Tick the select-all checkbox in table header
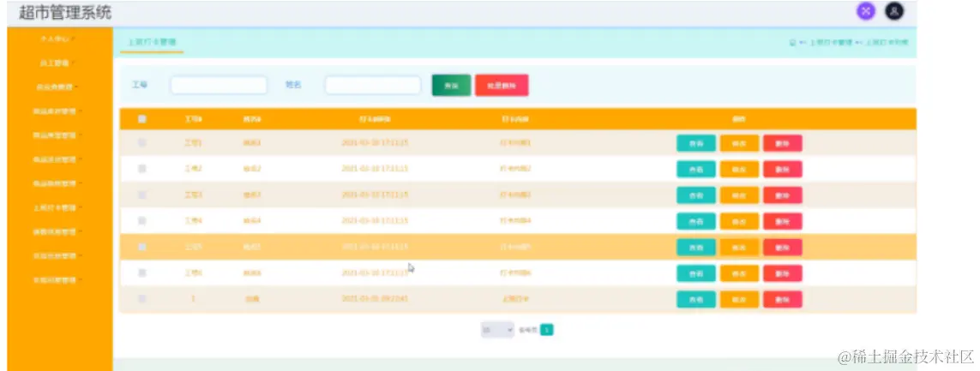This screenshot has width=980, height=371. (x=141, y=119)
